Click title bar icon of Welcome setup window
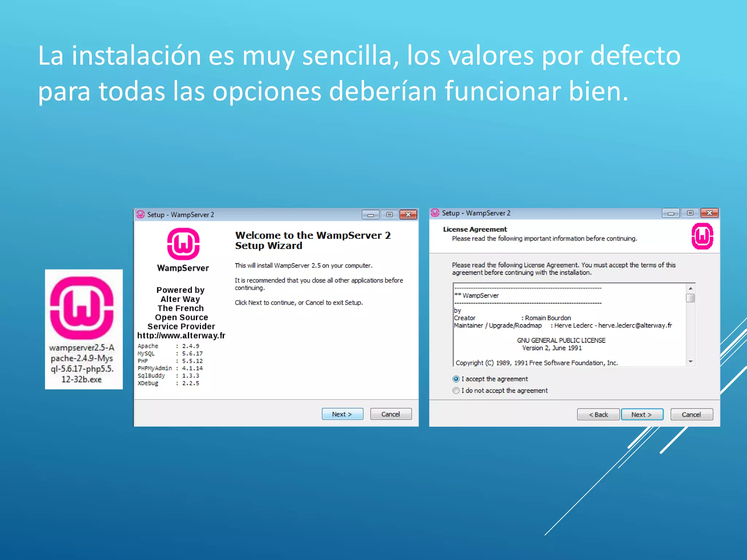Image resolution: width=747 pixels, height=560 pixels. click(140, 214)
